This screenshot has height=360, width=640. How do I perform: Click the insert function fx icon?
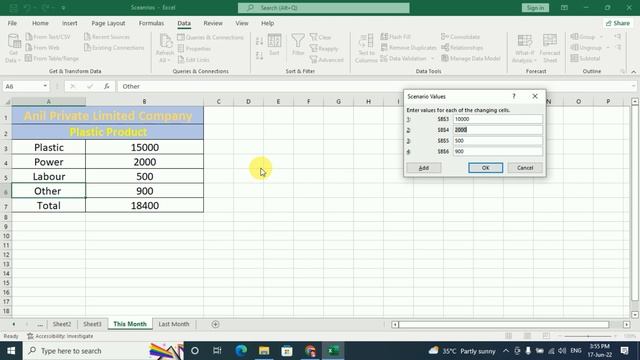click(107, 86)
